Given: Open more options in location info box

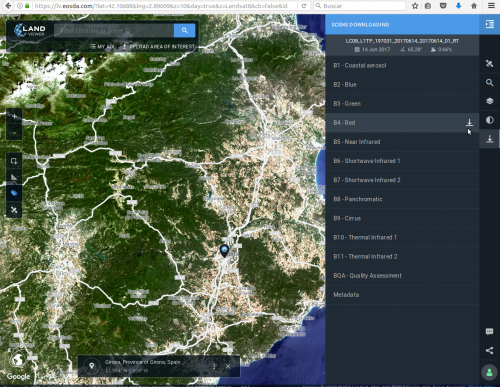Looking at the screenshot, I should pos(214,366).
